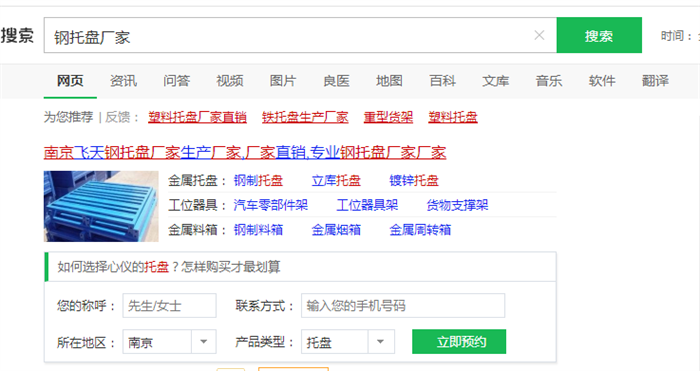This screenshot has height=371, width=700.
Task: Open suggested search 重型货架
Action: (x=388, y=117)
